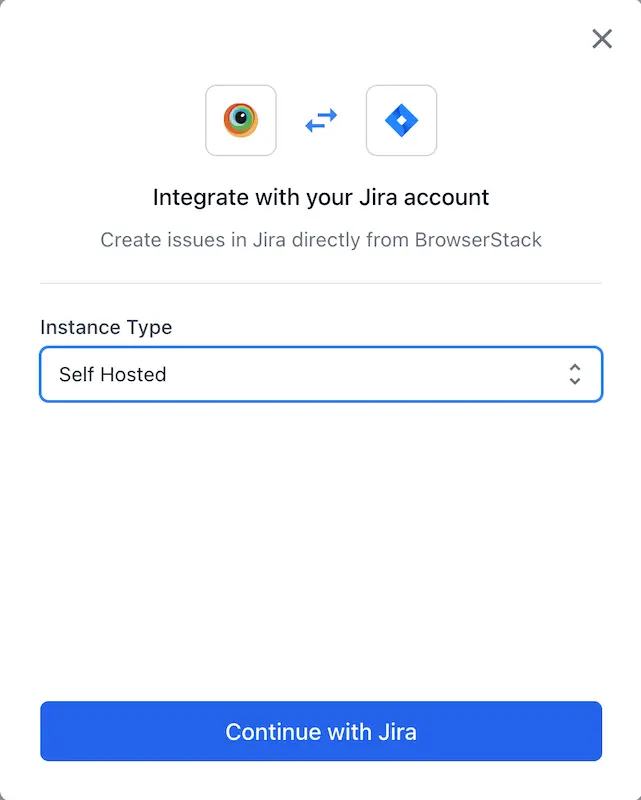Click the BrowserStack logo icon
The width and height of the screenshot is (641, 800).
click(241, 121)
